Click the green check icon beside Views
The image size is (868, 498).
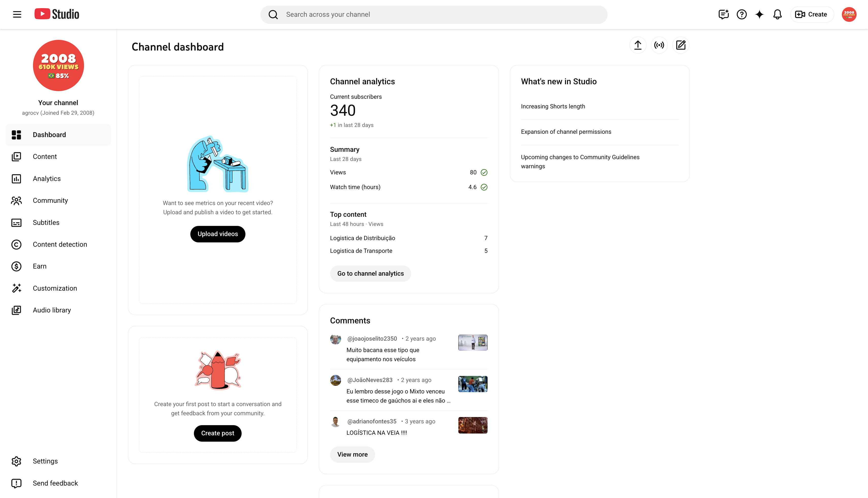tap(484, 172)
